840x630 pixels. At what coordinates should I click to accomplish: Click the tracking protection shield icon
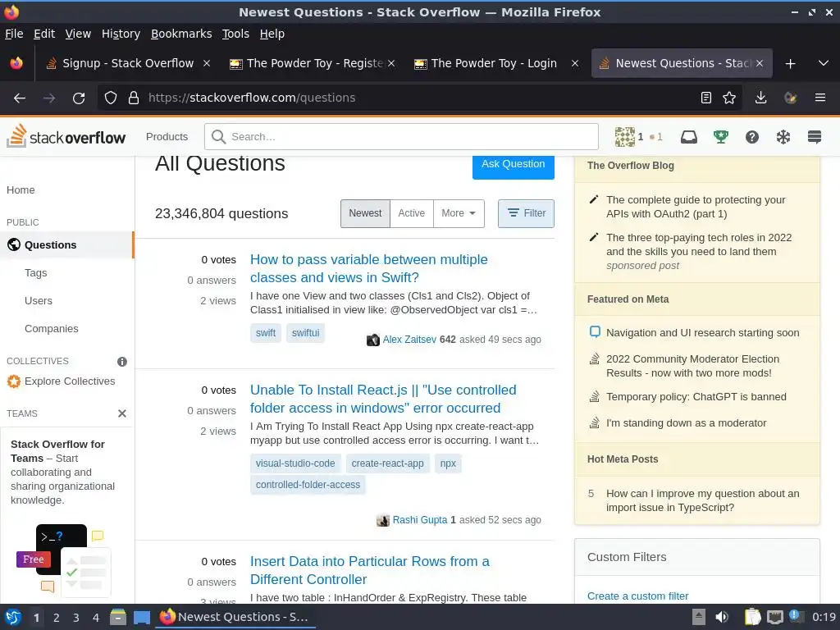click(x=111, y=98)
